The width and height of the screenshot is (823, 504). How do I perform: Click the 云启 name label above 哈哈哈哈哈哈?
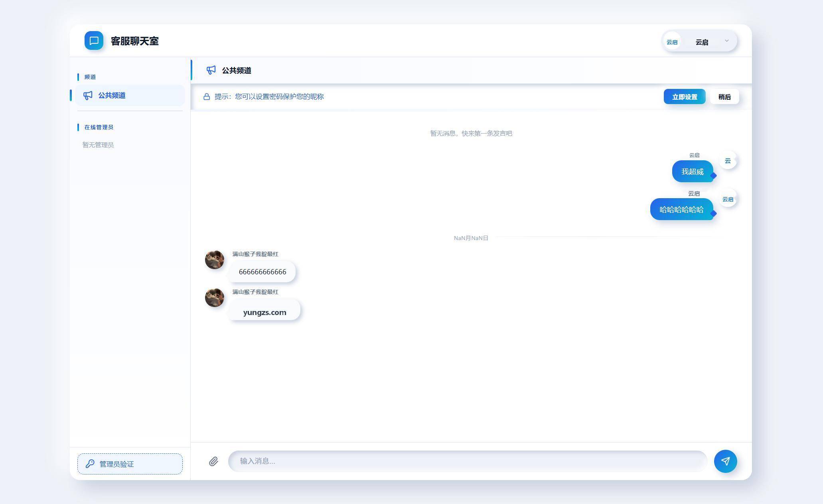(694, 193)
